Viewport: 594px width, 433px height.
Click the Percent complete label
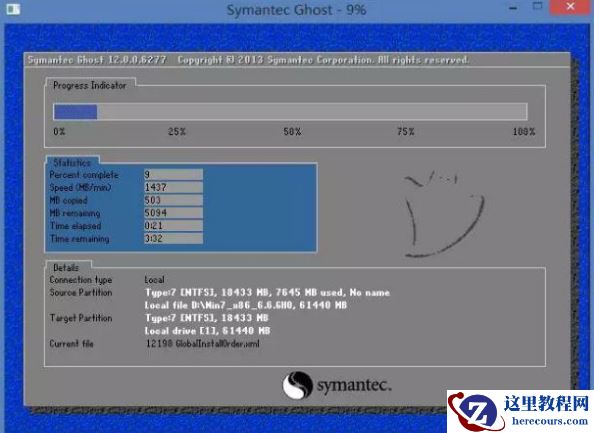84,175
